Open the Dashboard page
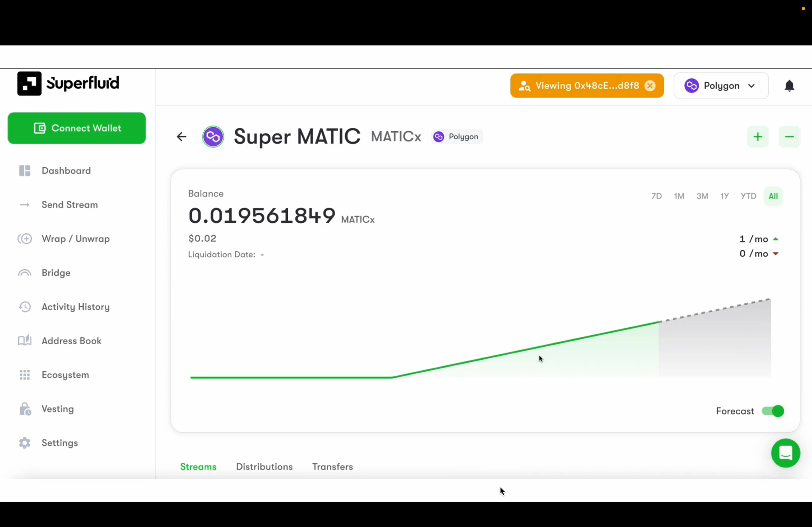This screenshot has height=527, width=812. click(66, 171)
